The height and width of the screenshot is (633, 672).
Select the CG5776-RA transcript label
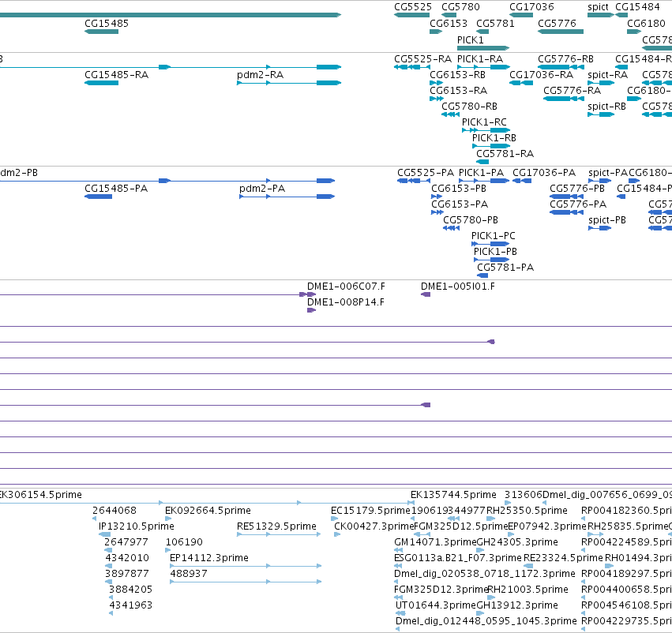573,91
